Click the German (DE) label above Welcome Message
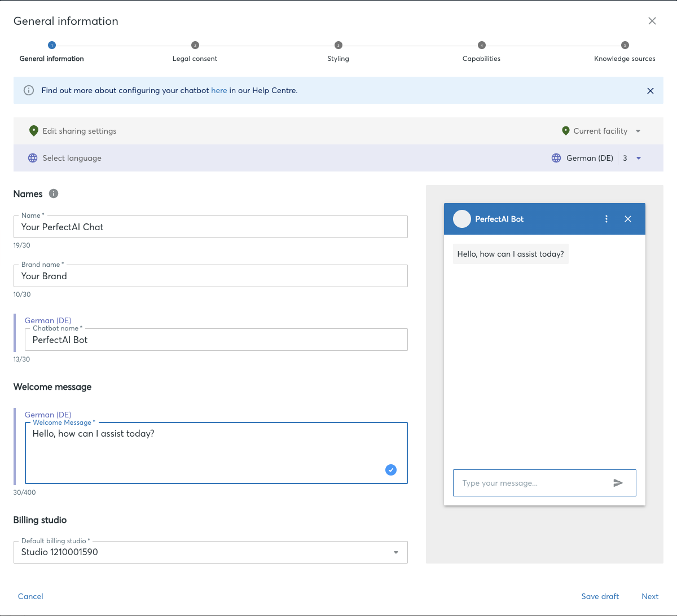 48,415
